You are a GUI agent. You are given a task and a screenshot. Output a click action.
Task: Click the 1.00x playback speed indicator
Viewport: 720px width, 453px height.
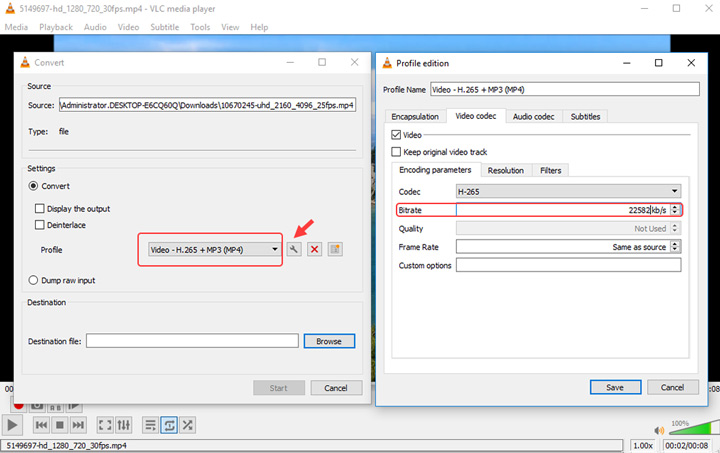pos(643,445)
